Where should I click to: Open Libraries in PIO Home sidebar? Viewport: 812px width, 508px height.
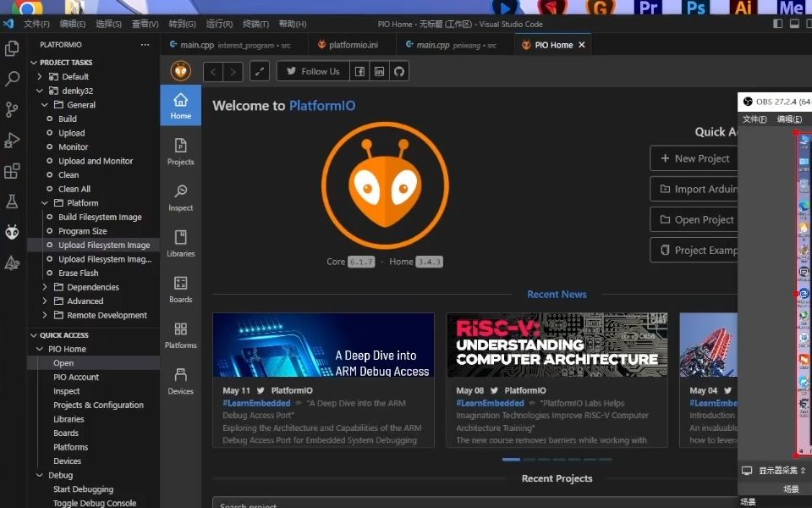[181, 244]
